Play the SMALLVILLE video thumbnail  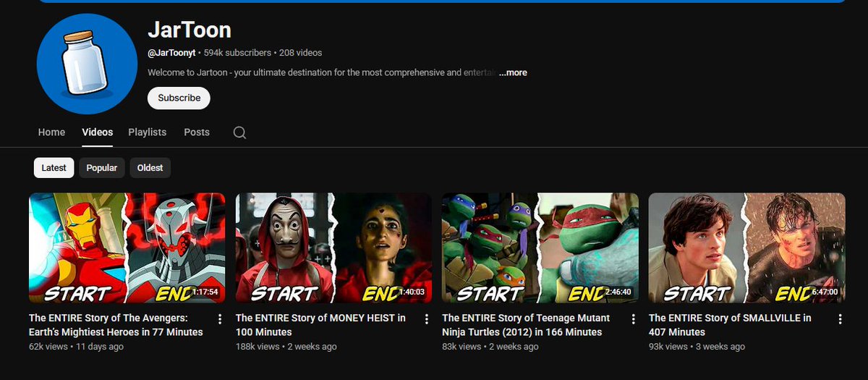pyautogui.click(x=747, y=248)
